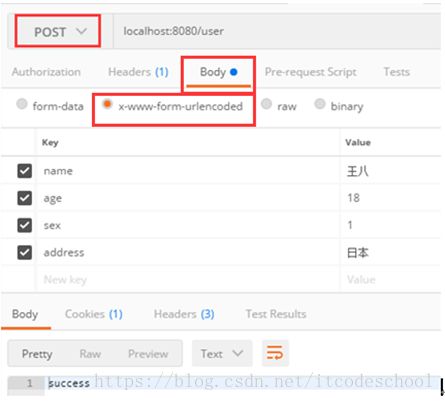Select the form-data radio button
Screen dimensions: 445x401
(x=22, y=104)
